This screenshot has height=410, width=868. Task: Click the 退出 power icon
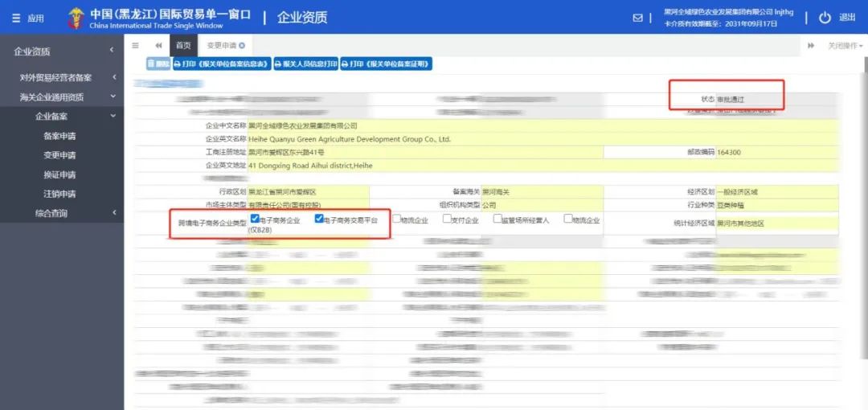point(825,18)
